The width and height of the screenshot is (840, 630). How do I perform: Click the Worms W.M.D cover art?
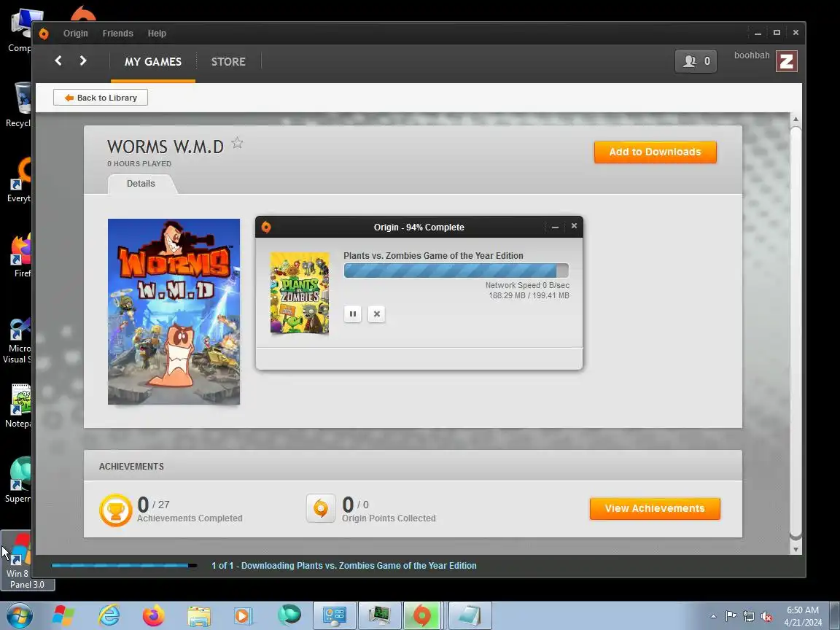pyautogui.click(x=174, y=311)
